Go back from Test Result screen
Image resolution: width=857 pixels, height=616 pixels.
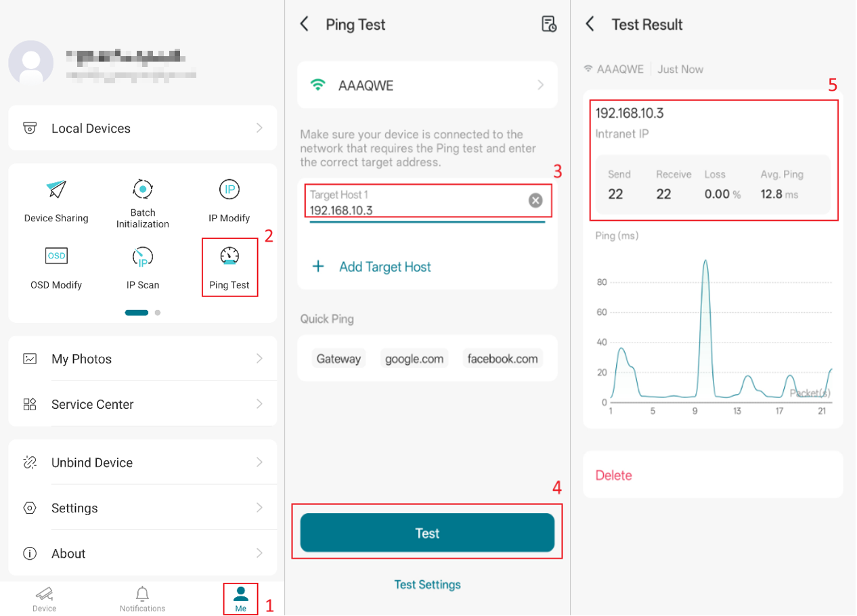(x=590, y=24)
